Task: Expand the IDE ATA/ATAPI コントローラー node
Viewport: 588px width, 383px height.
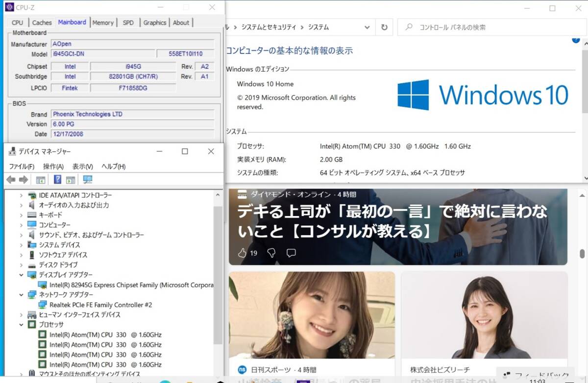Action: pos(21,195)
